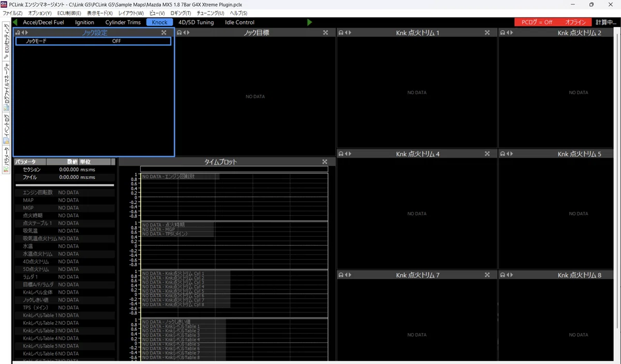Open the ECUセッティング side tab
This screenshot has width=621, height=364.
click(x=6, y=42)
